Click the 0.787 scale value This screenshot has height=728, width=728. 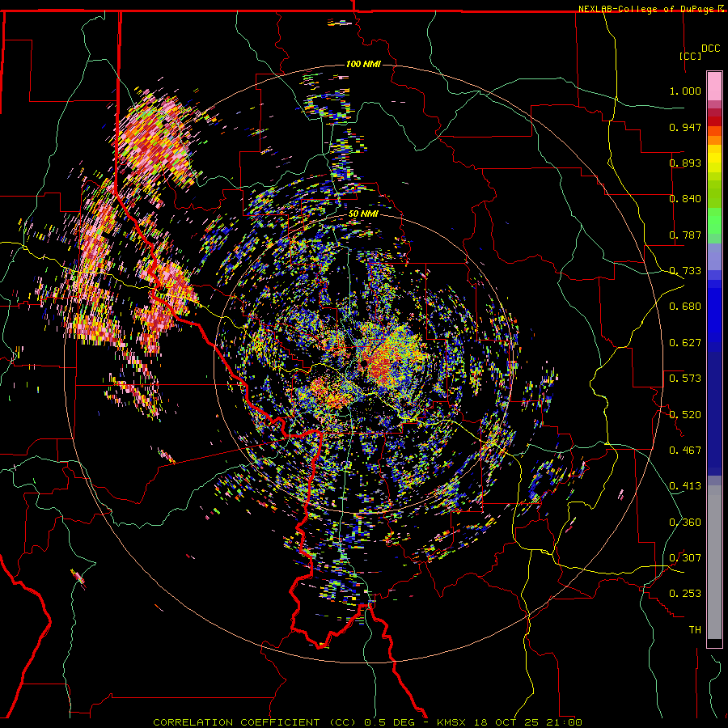pyautogui.click(x=685, y=235)
